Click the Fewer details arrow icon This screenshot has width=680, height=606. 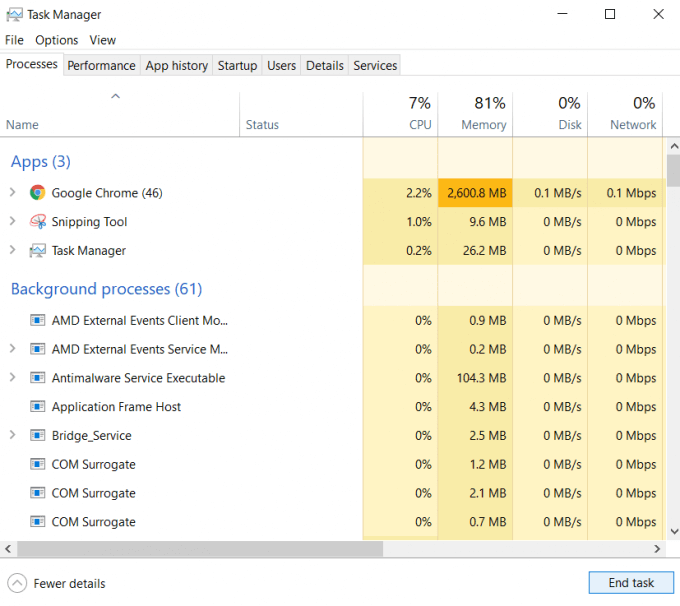tap(17, 583)
